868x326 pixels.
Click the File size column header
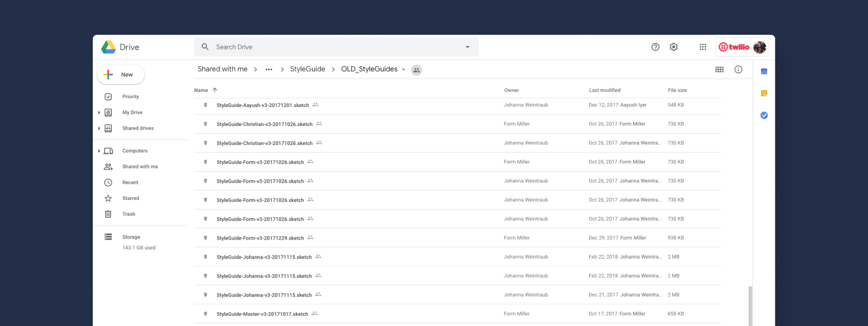coord(677,90)
